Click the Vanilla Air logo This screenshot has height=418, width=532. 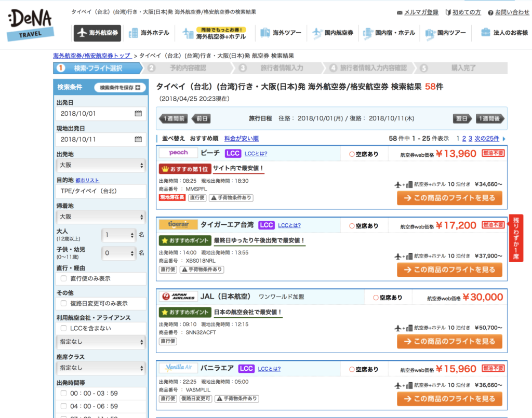point(178,368)
